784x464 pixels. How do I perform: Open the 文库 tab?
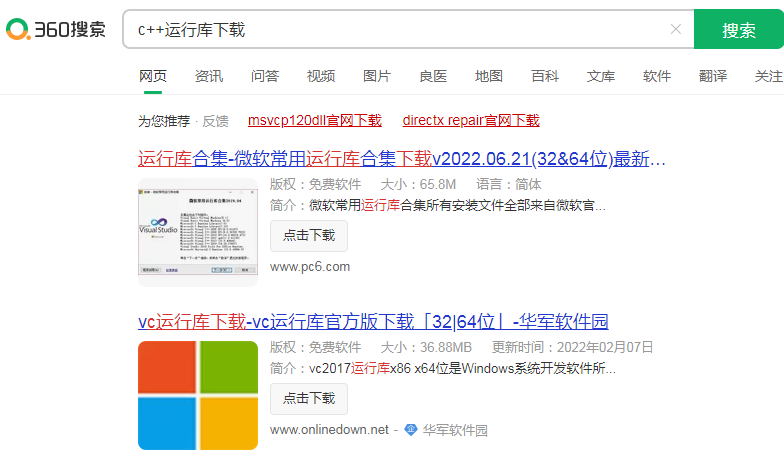600,76
